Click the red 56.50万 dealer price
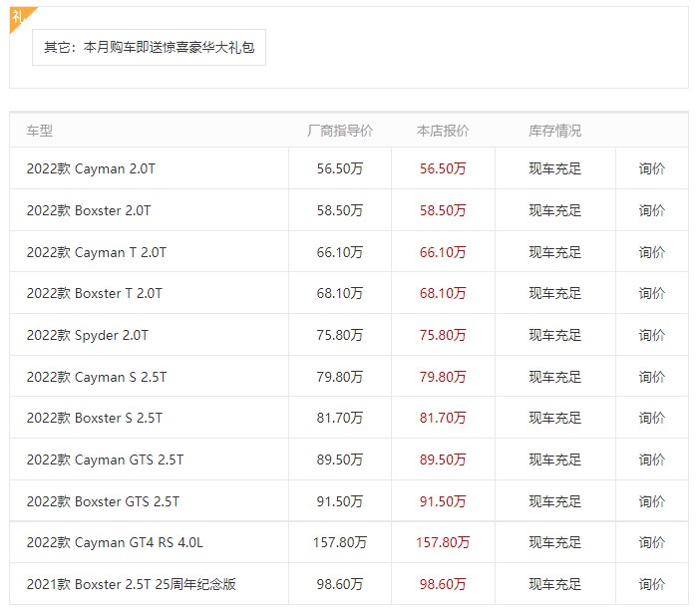The height and width of the screenshot is (616, 698). (x=443, y=168)
